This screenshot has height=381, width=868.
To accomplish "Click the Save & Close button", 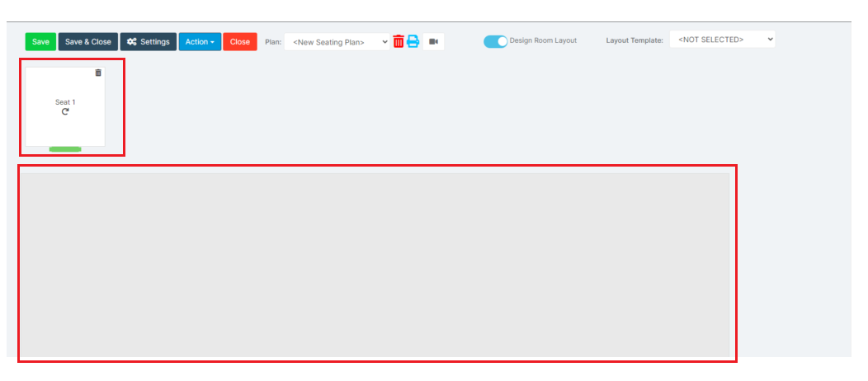I will coord(88,42).
